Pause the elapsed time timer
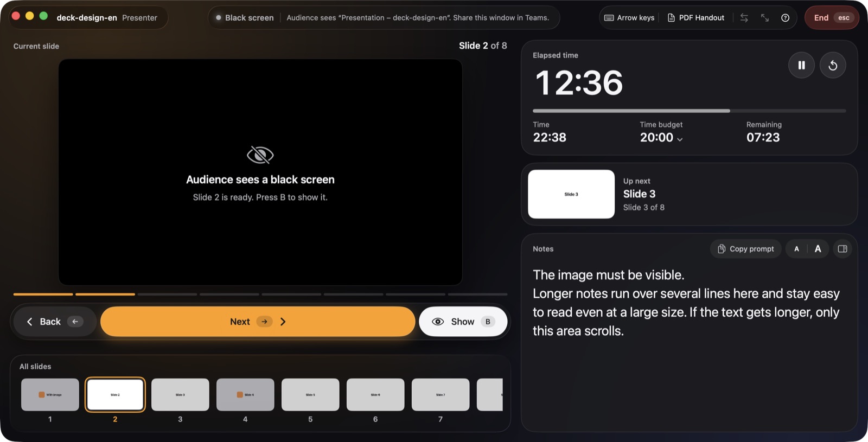The width and height of the screenshot is (868, 442). tap(801, 65)
